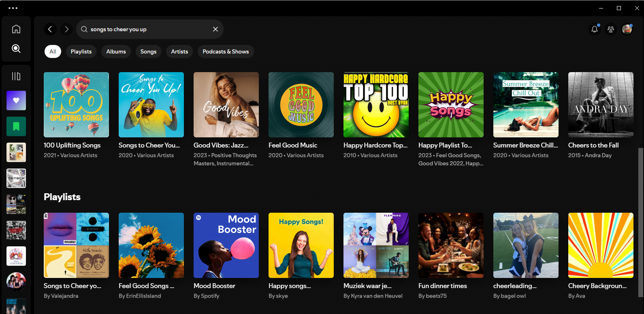Image resolution: width=644 pixels, height=314 pixels.
Task: Clear the search with the X icon
Action: (x=215, y=29)
